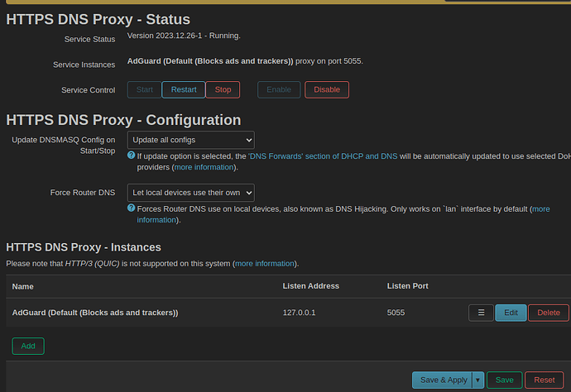The width and height of the screenshot is (571, 392).
Task: Click the HTTPS DNS Proxy - Configuration heading
Action: coord(123,120)
